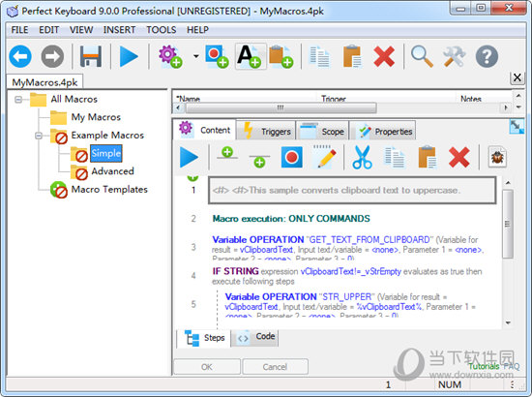Screen dimensions: 532x397
Task: Copy with the main toolbar copy icon
Action: (319, 56)
